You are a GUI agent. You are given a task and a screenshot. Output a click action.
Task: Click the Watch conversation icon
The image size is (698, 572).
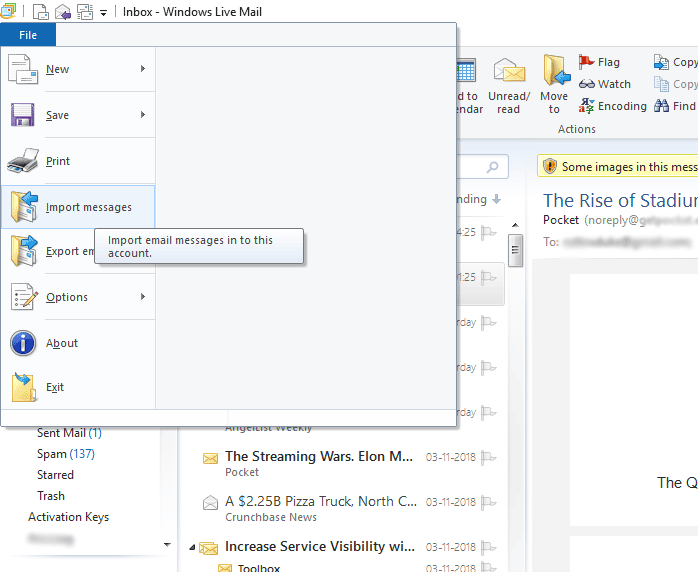pyautogui.click(x=587, y=84)
